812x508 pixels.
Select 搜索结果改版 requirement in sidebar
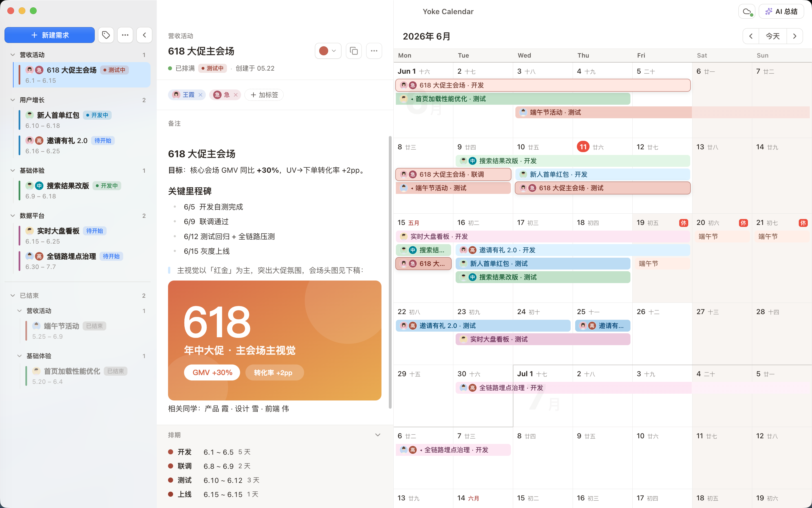click(82, 190)
